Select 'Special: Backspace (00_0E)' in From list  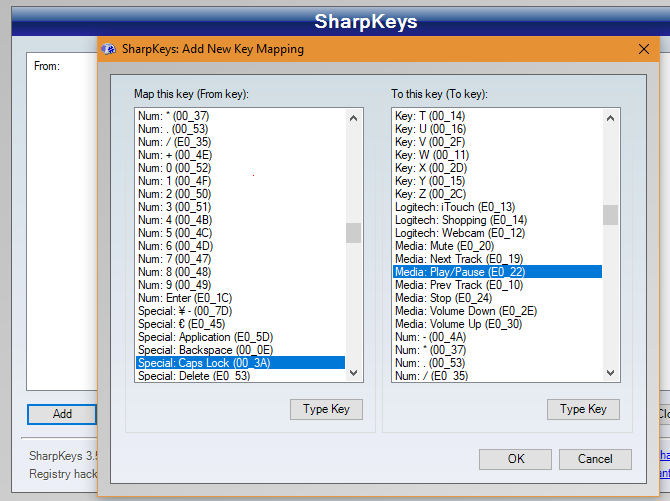click(x=241, y=350)
